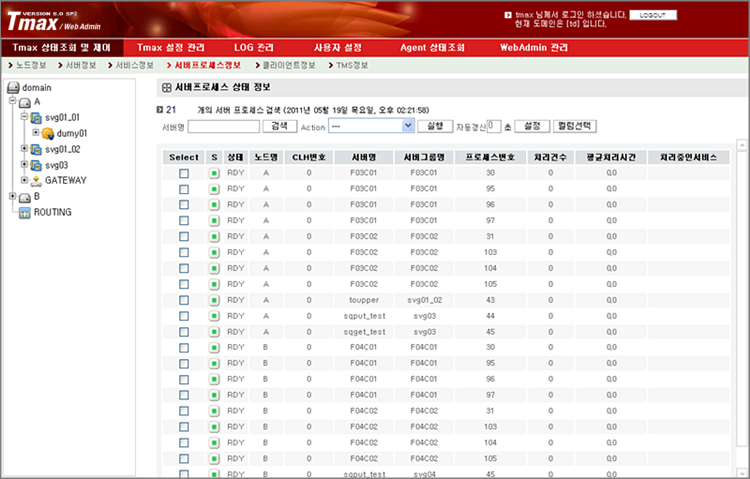Click the GATEWAY icon in the tree
The height and width of the screenshot is (479, 750).
tap(36, 181)
